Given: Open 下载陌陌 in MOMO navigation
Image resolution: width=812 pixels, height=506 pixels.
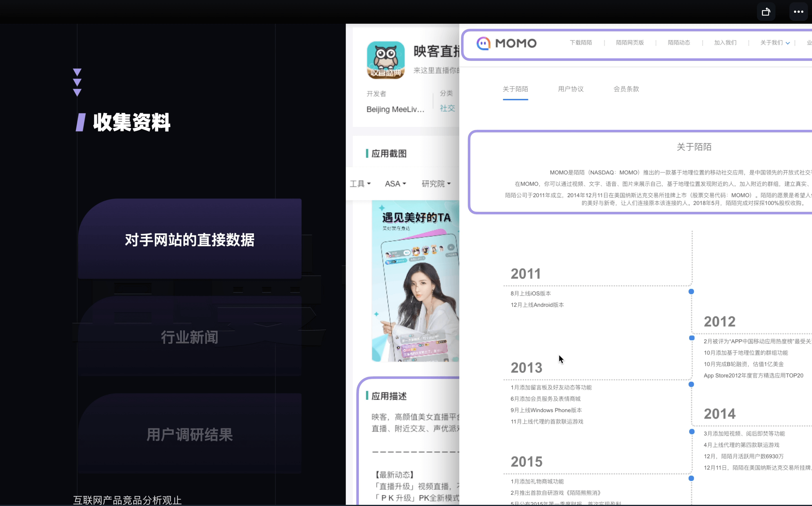Looking at the screenshot, I should pyautogui.click(x=581, y=43).
